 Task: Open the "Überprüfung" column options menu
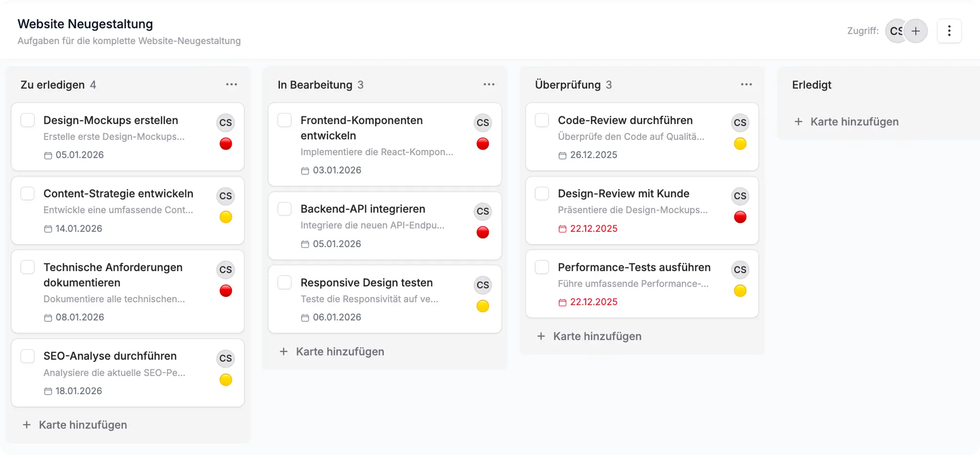pos(746,84)
